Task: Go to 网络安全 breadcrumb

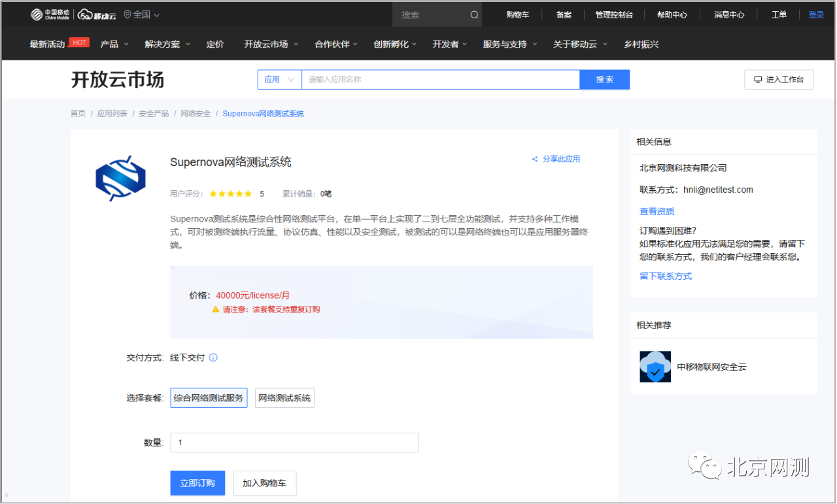Action: point(196,114)
